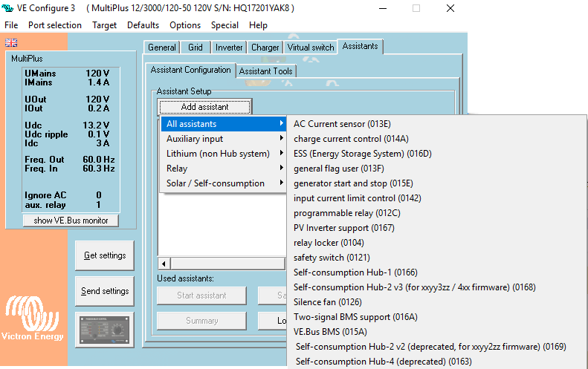588x369 pixels.
Task: Choose programmable relay (012C)
Action: (x=437, y=213)
